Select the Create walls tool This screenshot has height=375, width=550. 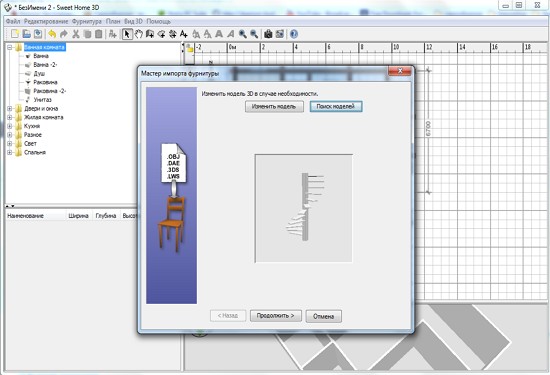coord(150,34)
